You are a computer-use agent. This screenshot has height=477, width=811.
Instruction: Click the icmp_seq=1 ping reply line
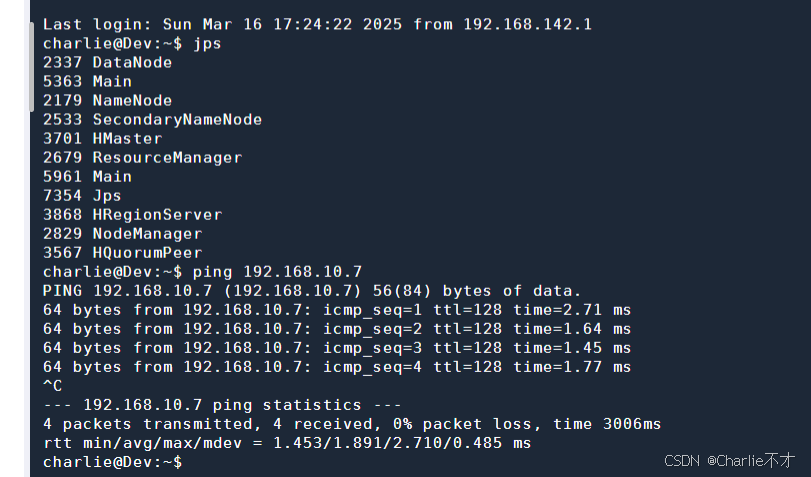337,309
